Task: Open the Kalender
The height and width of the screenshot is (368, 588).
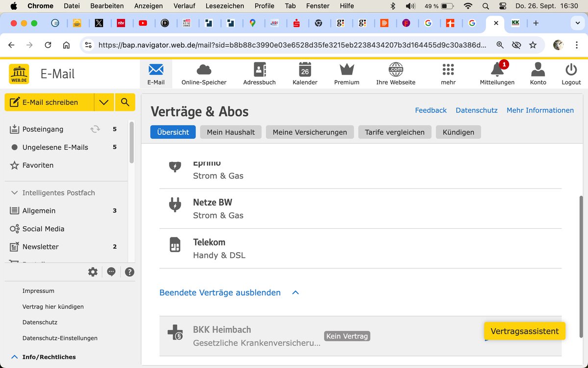Action: pos(305,74)
